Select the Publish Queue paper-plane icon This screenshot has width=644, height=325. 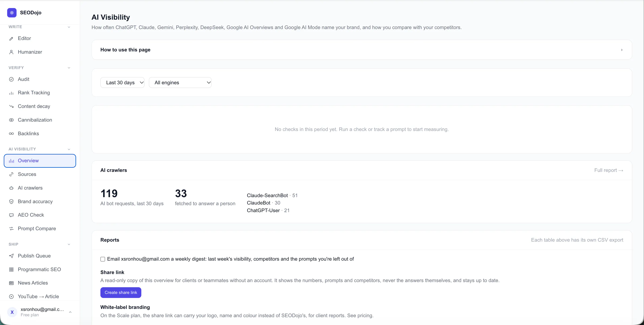pyautogui.click(x=11, y=256)
